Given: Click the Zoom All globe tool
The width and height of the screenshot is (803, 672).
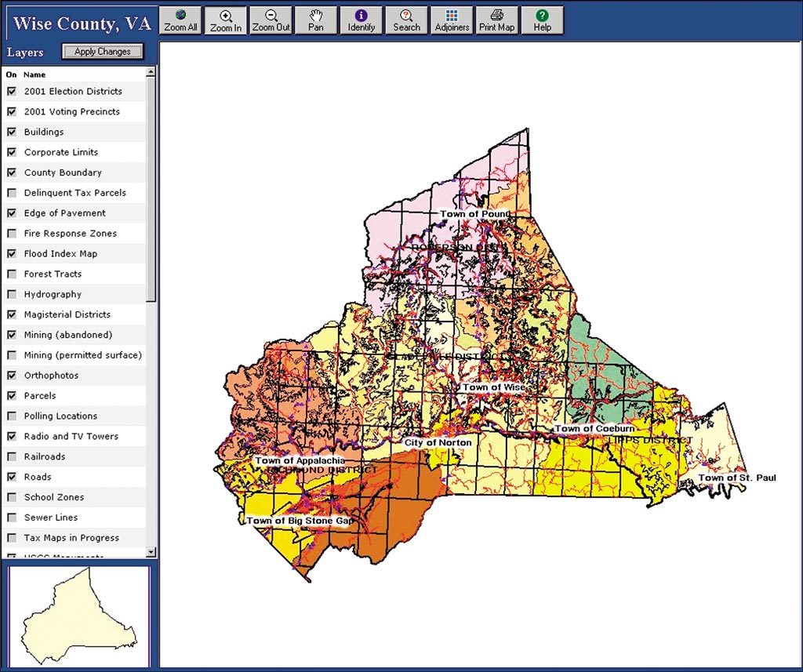Looking at the screenshot, I should (181, 21).
